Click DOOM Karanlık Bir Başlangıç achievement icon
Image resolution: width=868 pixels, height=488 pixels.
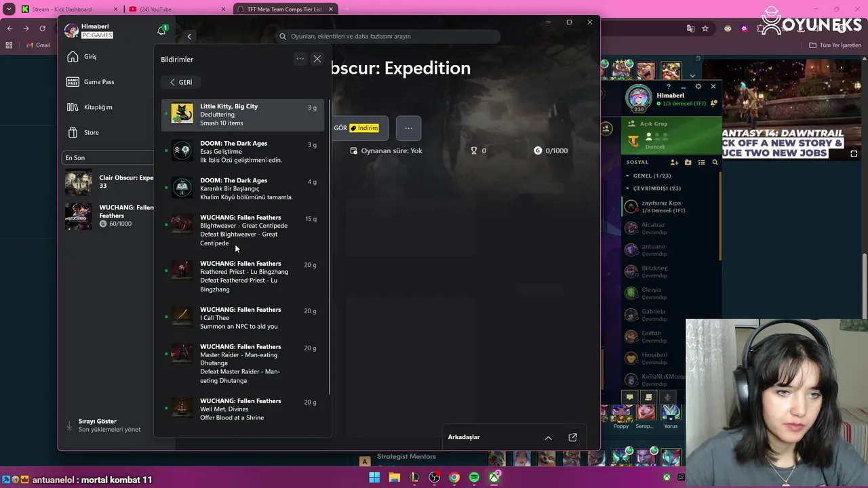182,188
